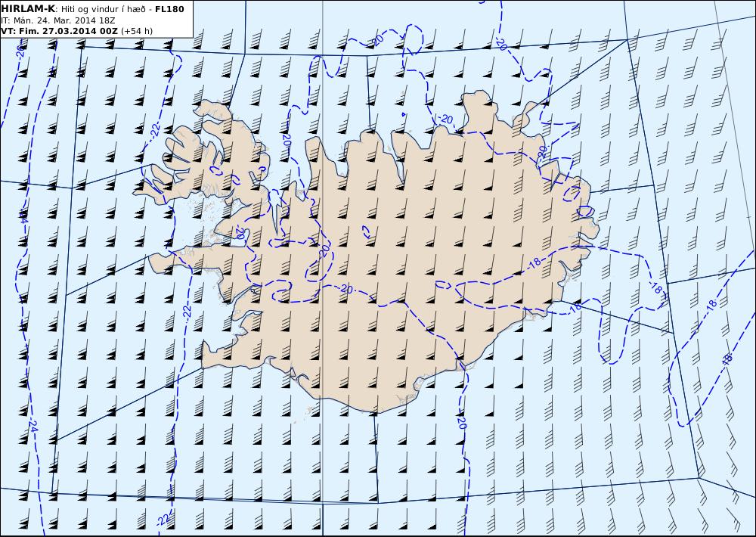Click the "(+54 h)" forecast offset text
The width and height of the screenshot is (756, 537).
pyautogui.click(x=136, y=31)
